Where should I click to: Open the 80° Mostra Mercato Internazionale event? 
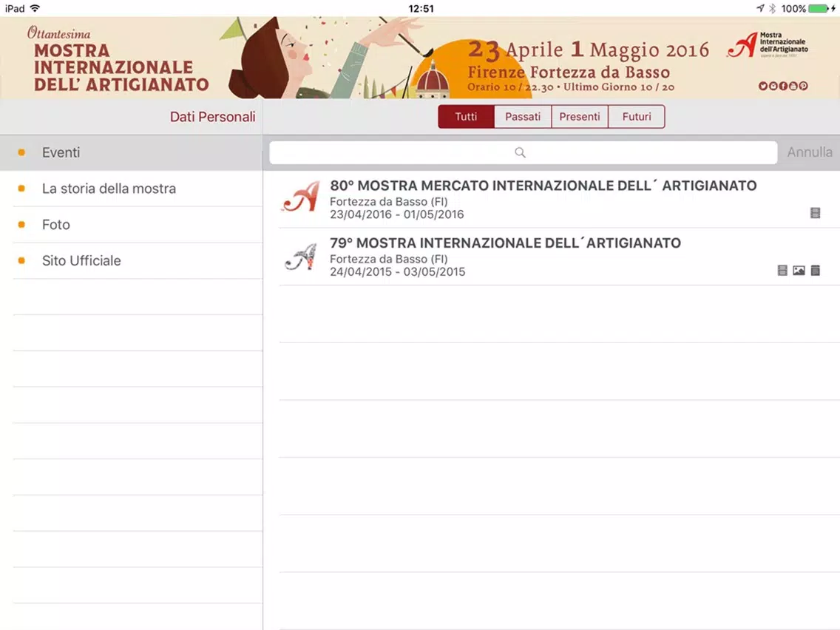552,200
